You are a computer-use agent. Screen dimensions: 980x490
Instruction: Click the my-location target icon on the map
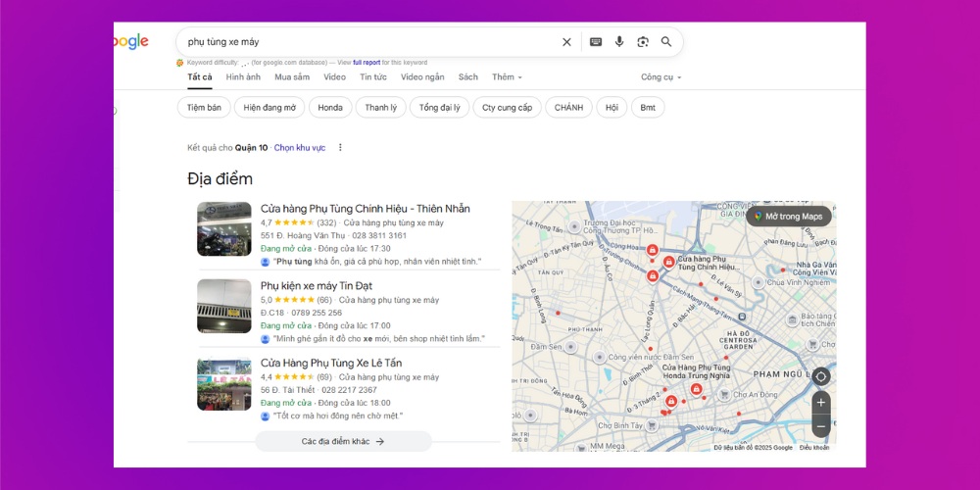tap(820, 377)
